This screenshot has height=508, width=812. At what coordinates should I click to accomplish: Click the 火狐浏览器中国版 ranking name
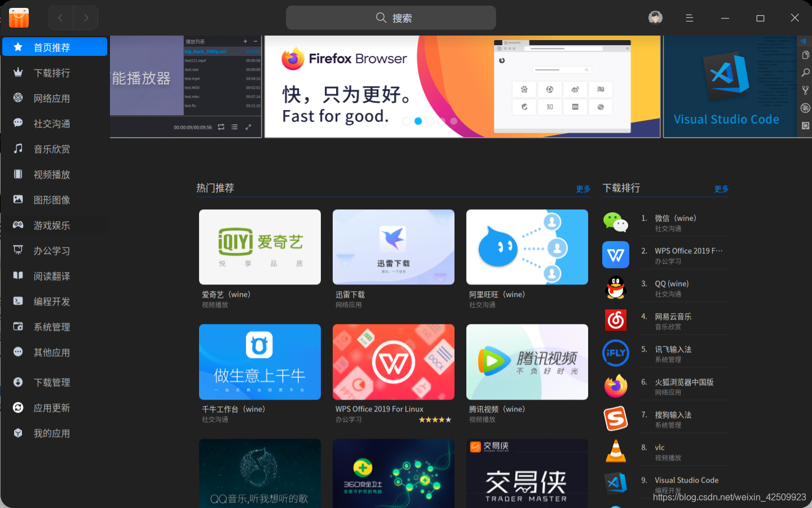coord(684,382)
